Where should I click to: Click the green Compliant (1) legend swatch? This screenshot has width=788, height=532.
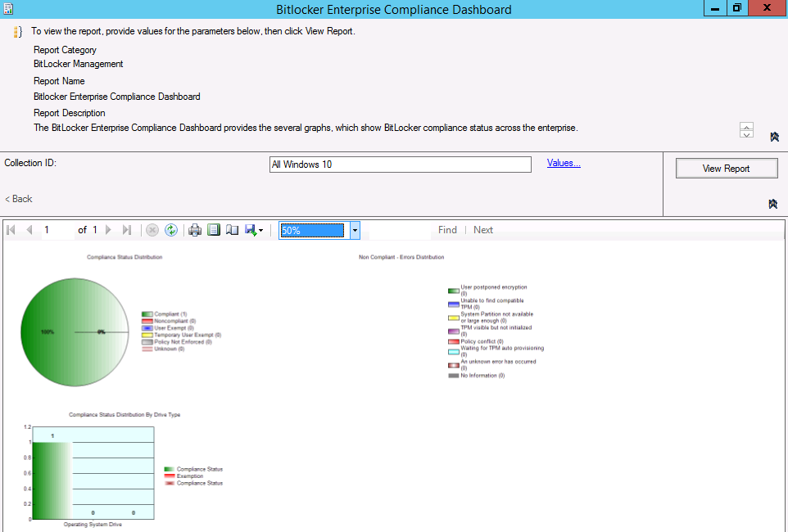(x=147, y=314)
